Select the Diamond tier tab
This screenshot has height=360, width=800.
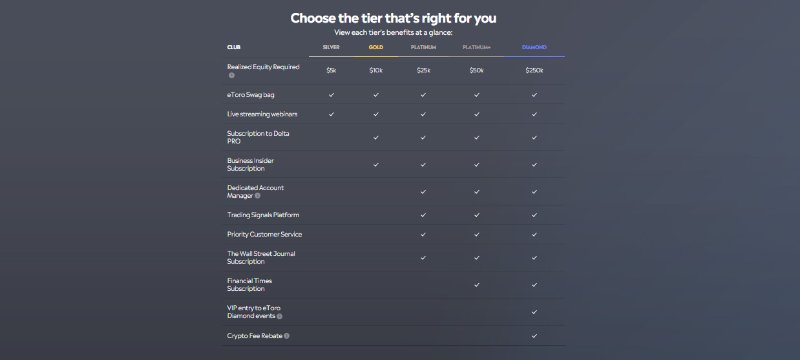[534, 47]
